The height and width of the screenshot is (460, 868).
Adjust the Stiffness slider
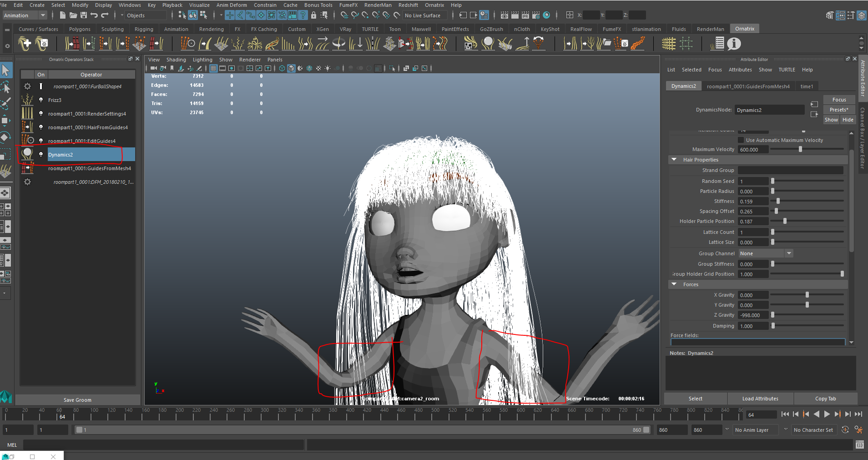click(778, 201)
